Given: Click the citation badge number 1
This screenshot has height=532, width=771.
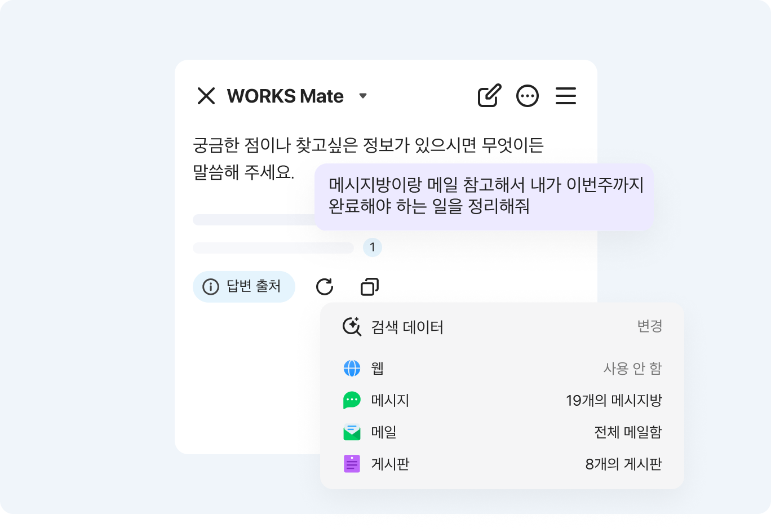Looking at the screenshot, I should (372, 247).
